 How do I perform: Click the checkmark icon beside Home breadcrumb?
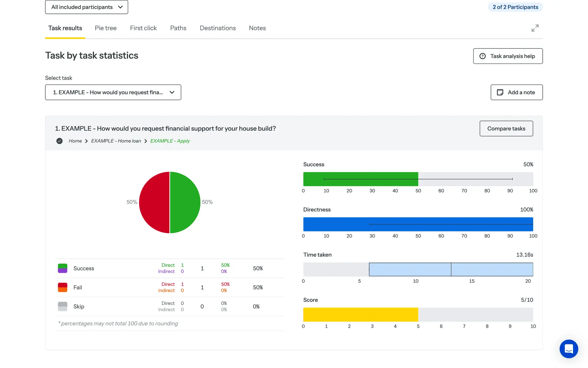pyautogui.click(x=59, y=141)
